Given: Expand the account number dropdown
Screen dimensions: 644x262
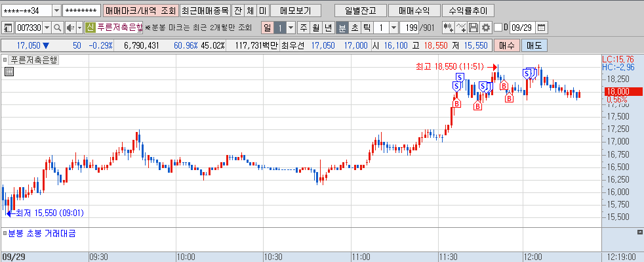Looking at the screenshot, I should tap(56, 11).
